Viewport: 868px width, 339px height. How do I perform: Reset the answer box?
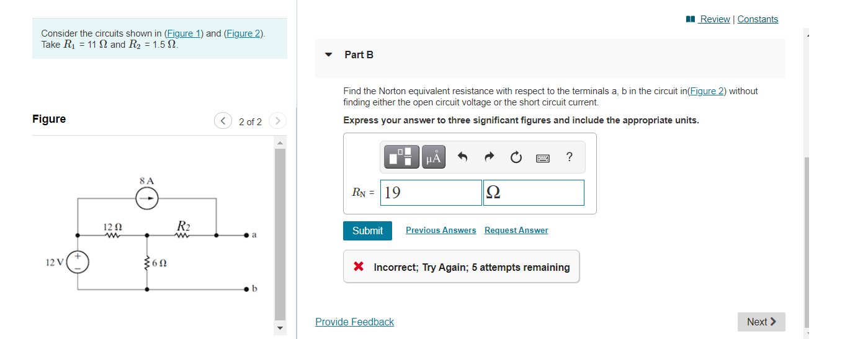coord(516,157)
